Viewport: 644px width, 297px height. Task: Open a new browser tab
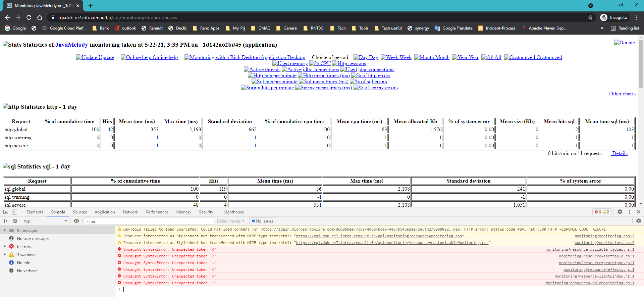point(91,6)
